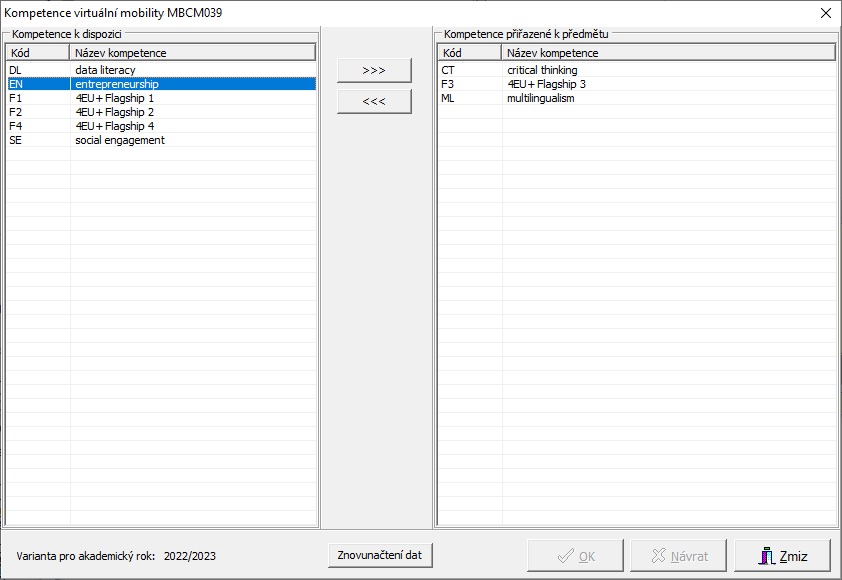Image resolution: width=842 pixels, height=580 pixels.
Task: Click the >>> assign competence button
Action: pos(374,71)
